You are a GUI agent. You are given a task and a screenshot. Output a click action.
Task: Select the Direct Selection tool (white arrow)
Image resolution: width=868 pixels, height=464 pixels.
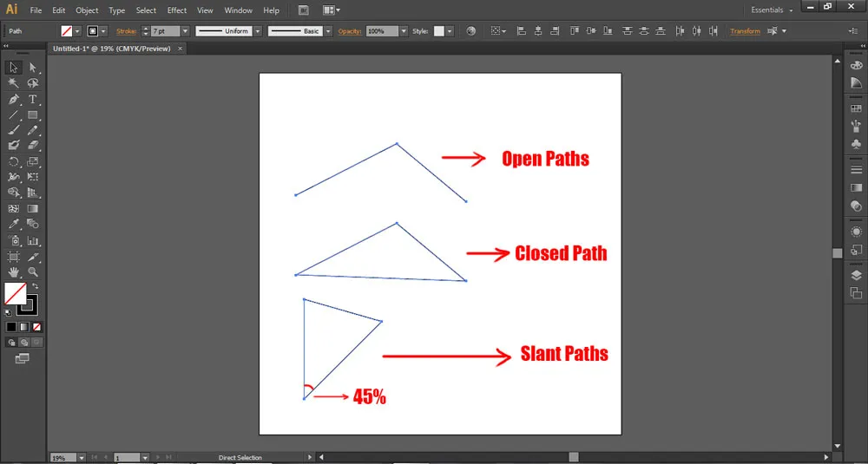point(33,68)
